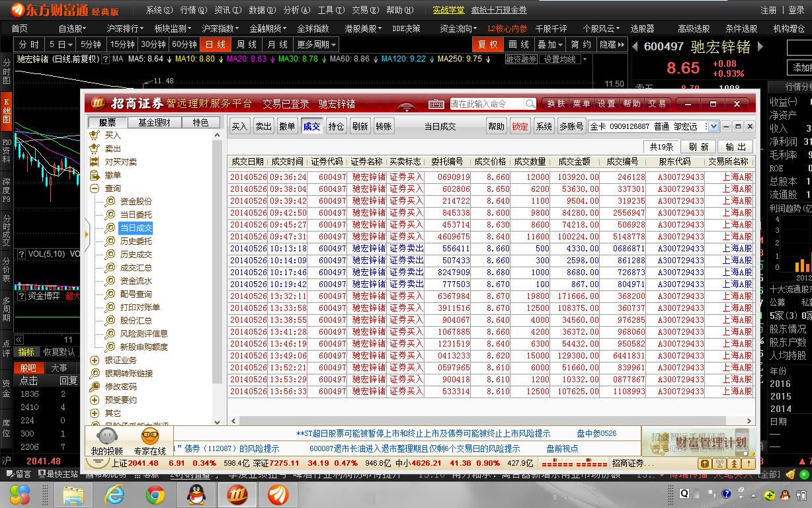Open the 更多周期 dropdown
Image resolution: width=812 pixels, height=508 pixels.
tap(316, 44)
